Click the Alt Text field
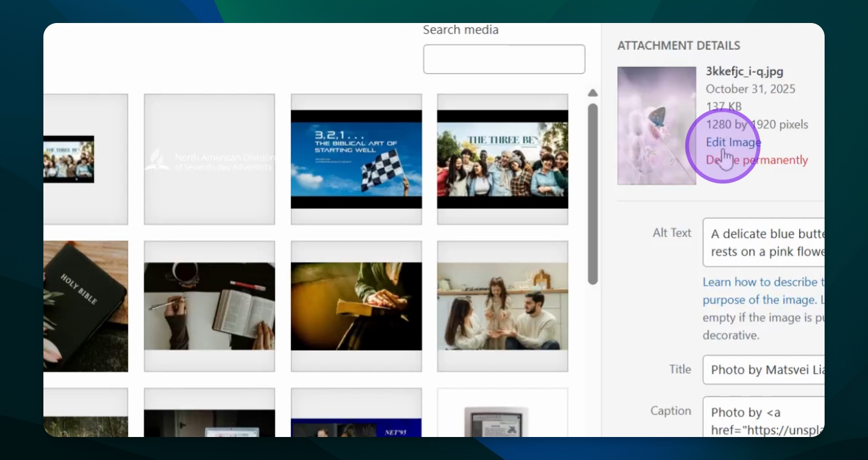 [763, 242]
